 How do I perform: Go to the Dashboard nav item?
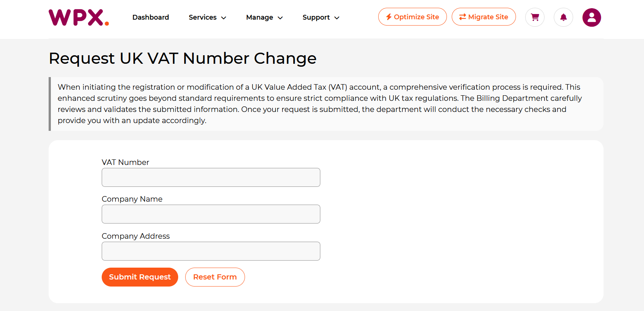[151, 17]
